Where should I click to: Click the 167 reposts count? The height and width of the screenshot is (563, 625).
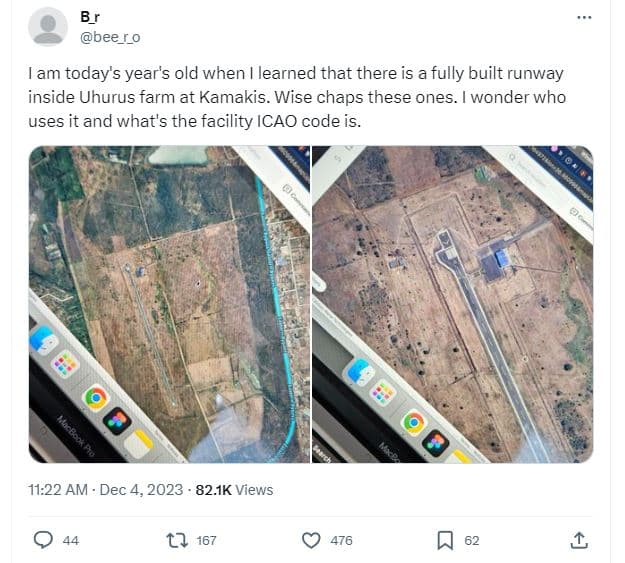point(206,540)
